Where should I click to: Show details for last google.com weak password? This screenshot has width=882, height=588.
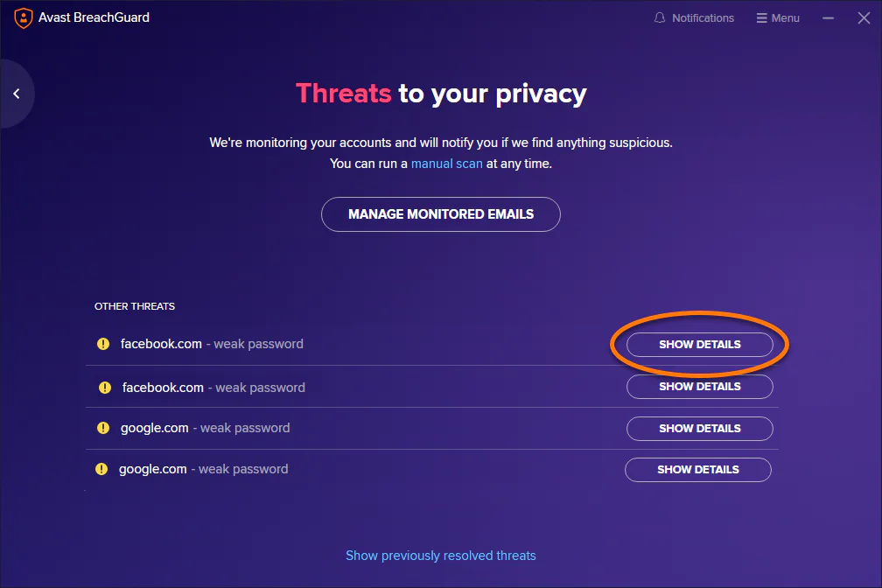pos(698,469)
